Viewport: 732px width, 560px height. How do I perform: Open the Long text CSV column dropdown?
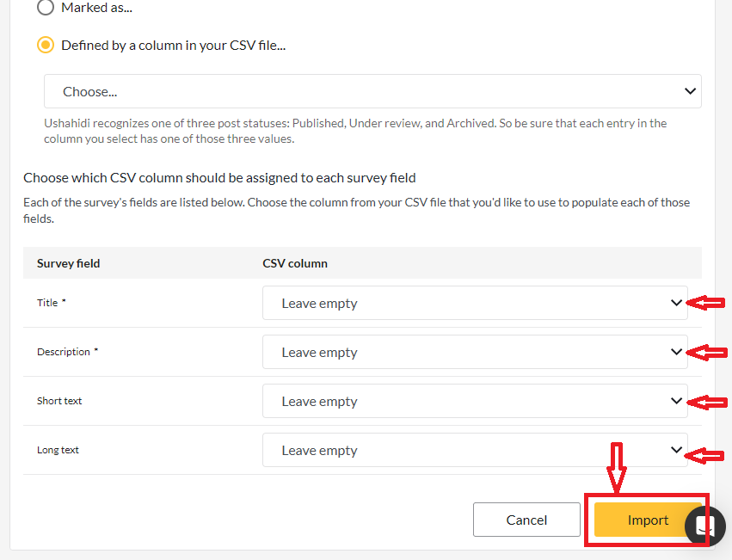coord(473,450)
